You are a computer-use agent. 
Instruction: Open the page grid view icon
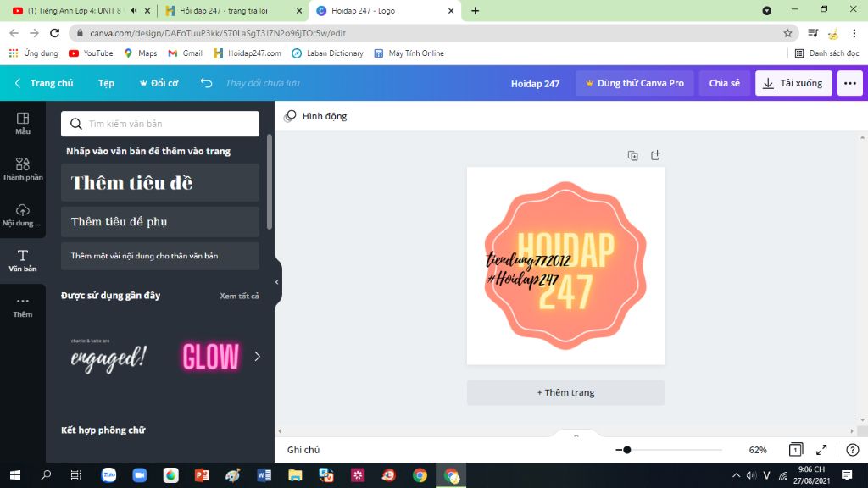tap(795, 450)
